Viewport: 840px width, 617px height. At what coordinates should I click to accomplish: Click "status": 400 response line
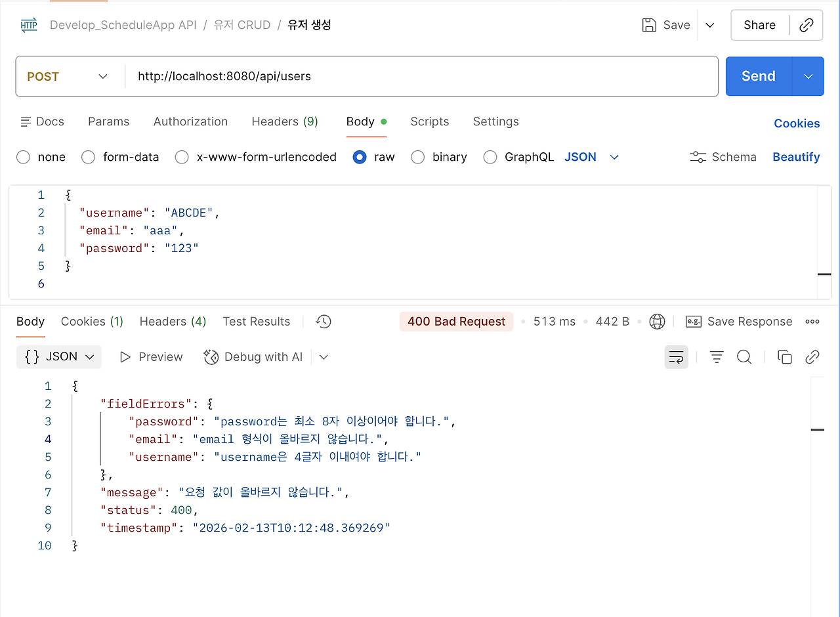pyautogui.click(x=149, y=510)
